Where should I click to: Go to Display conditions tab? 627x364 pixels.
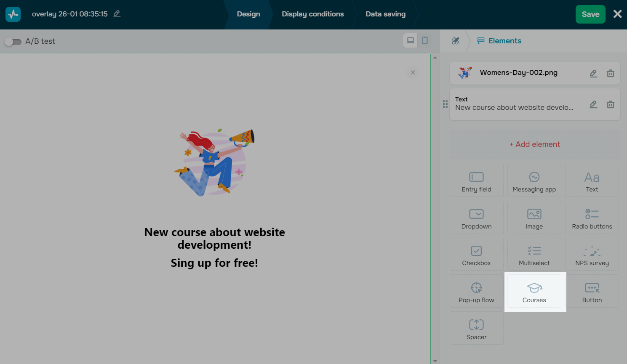[313, 14]
